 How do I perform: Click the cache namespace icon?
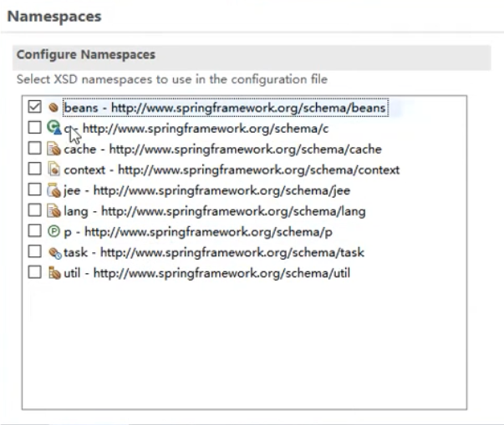(53, 149)
